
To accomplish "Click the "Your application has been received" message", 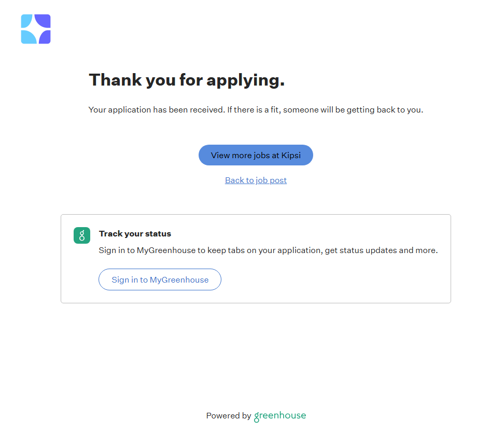I will pos(156,110).
